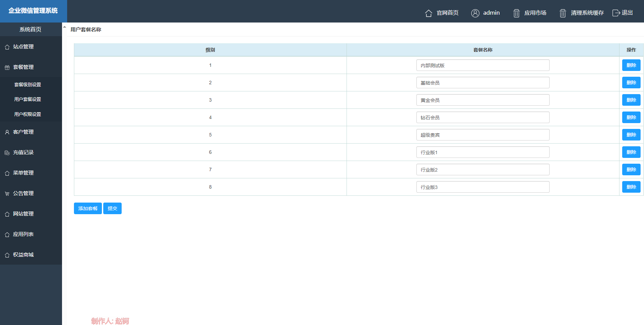This screenshot has width=644, height=325.
Task: Open the 用户权限设置 submenu item
Action: point(28,114)
